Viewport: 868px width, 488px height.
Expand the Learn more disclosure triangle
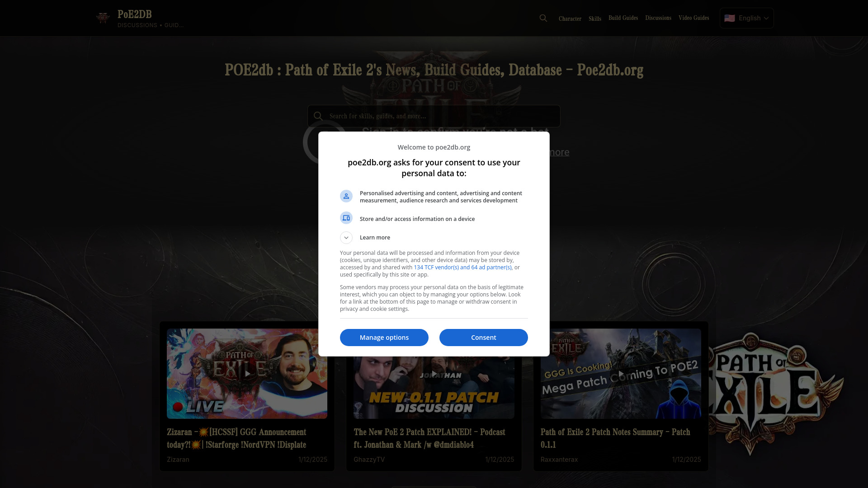[346, 237]
